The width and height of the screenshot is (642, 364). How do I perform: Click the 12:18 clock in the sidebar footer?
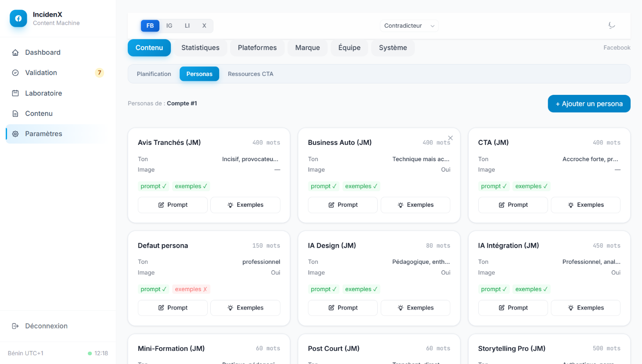point(101,353)
